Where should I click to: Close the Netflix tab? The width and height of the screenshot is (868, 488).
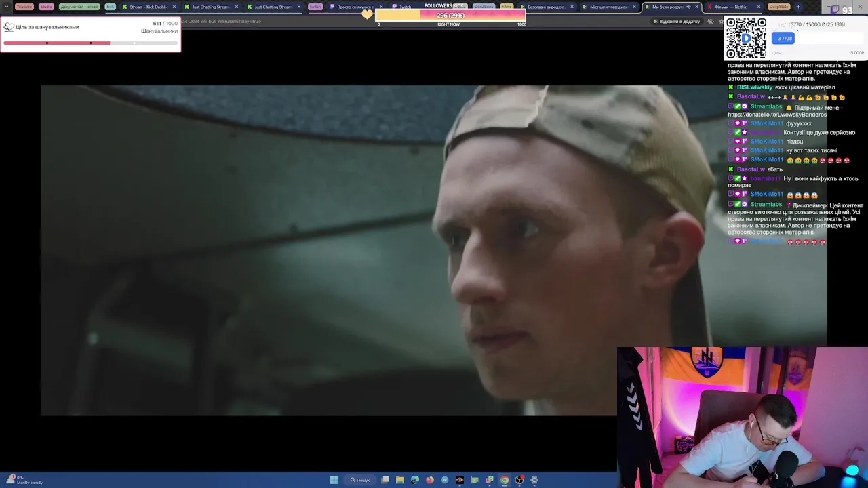coord(759,7)
